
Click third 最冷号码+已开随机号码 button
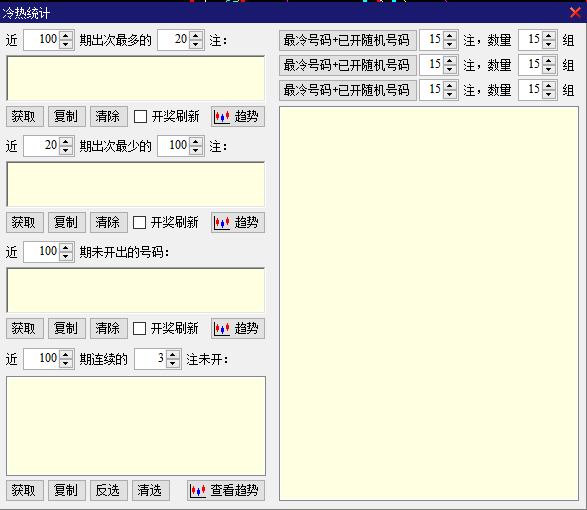[x=348, y=90]
